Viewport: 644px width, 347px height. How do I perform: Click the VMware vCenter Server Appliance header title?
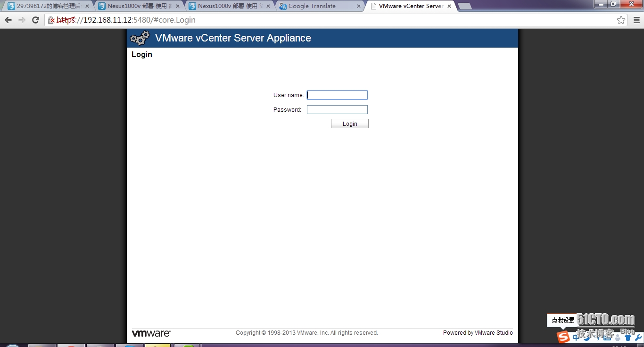(233, 38)
